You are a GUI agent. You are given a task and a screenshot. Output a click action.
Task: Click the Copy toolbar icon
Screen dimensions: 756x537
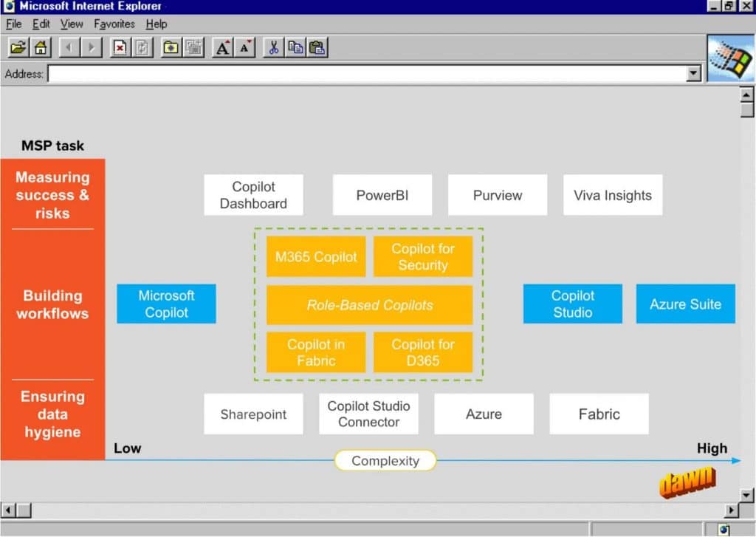(295, 48)
